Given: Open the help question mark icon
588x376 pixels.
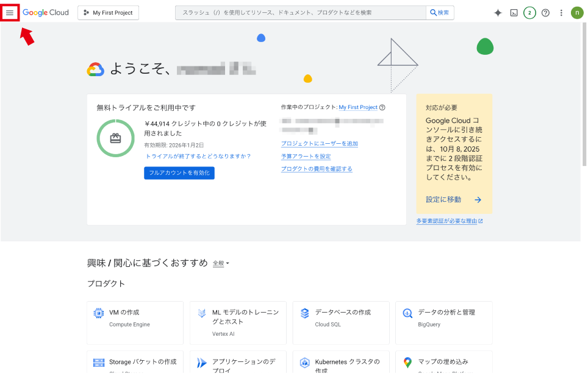Looking at the screenshot, I should coord(545,13).
